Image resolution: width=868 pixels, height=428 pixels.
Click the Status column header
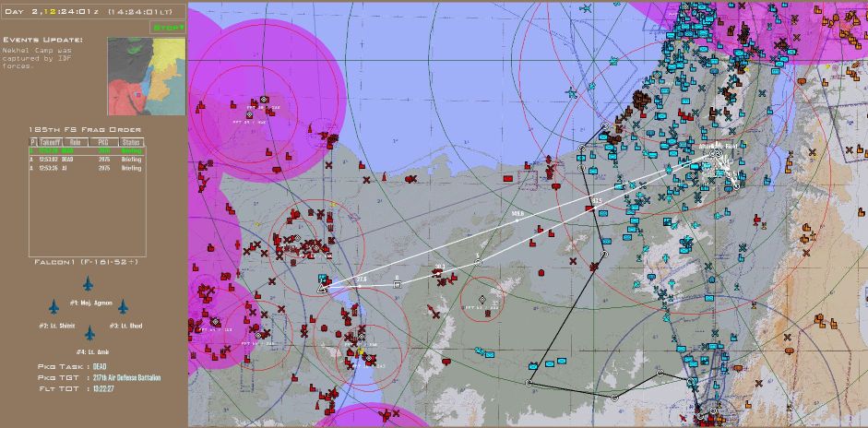tap(131, 142)
